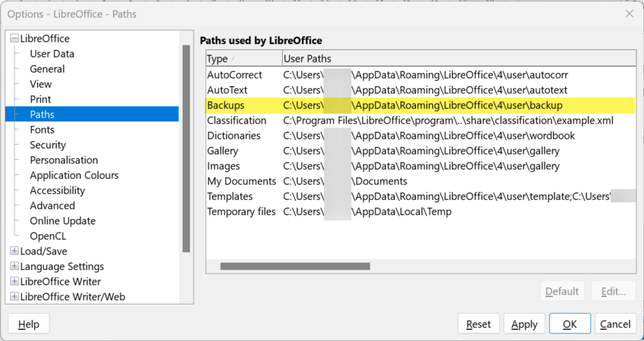
Task: Go to the Security options page
Action: click(48, 145)
